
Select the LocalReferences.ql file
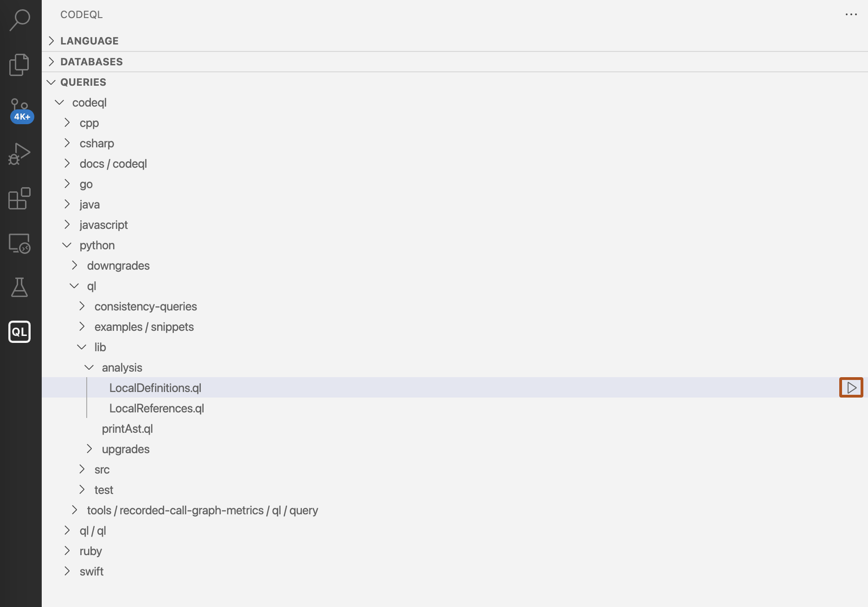[x=157, y=408]
